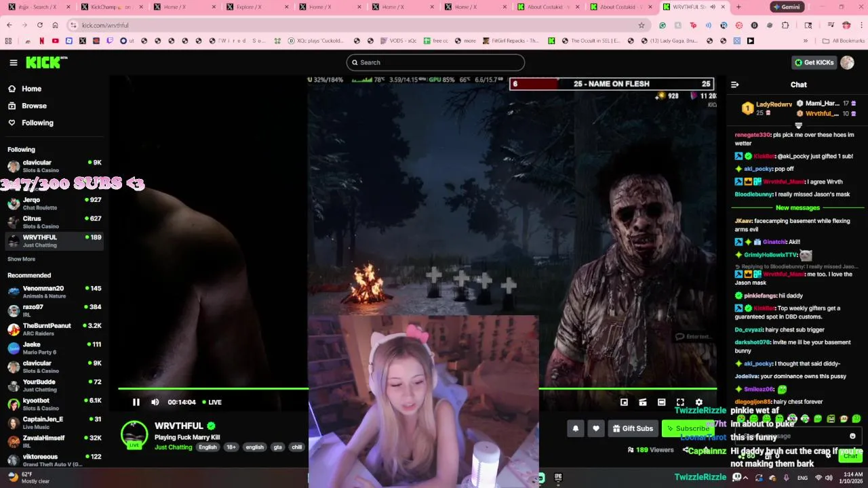The width and height of the screenshot is (868, 488).
Task: Open emoji picker in chat input
Action: (x=852, y=436)
